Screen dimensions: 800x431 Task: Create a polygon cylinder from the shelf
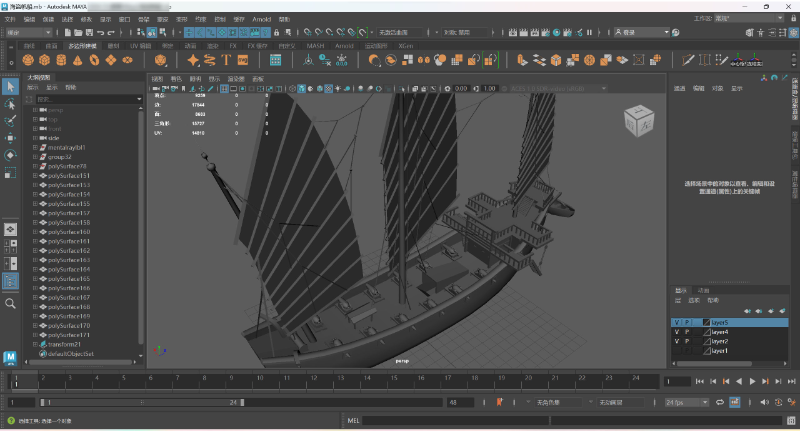pos(61,60)
